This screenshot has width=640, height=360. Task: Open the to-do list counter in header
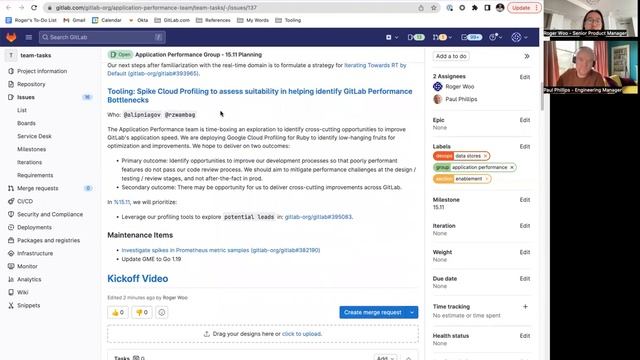coord(471,37)
